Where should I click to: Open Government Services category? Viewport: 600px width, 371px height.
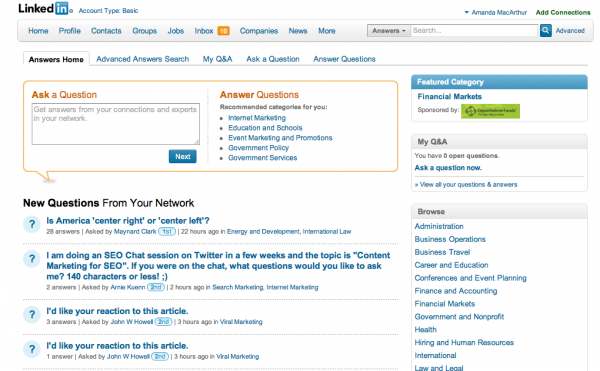tap(262, 158)
